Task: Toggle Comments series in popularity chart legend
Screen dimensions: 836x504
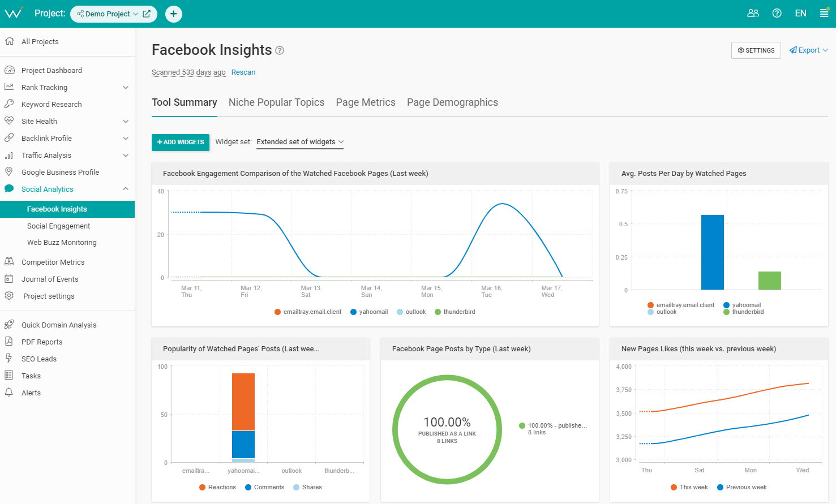Action: click(x=264, y=488)
